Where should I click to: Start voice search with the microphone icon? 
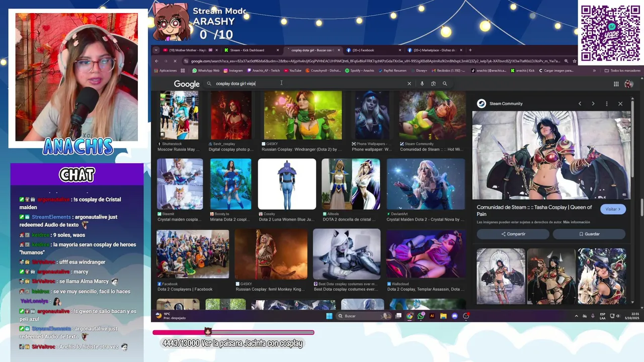point(422,83)
